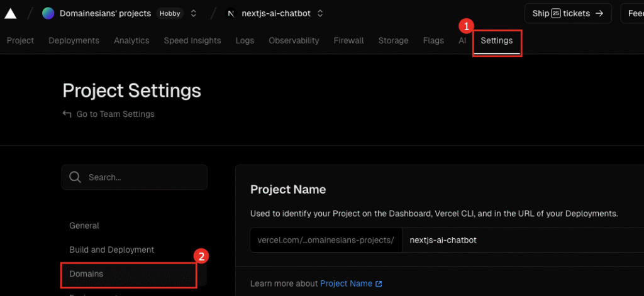The width and height of the screenshot is (644, 296).
Task: Click the nextjs-ai-chatbot project name field
Action: (x=523, y=240)
